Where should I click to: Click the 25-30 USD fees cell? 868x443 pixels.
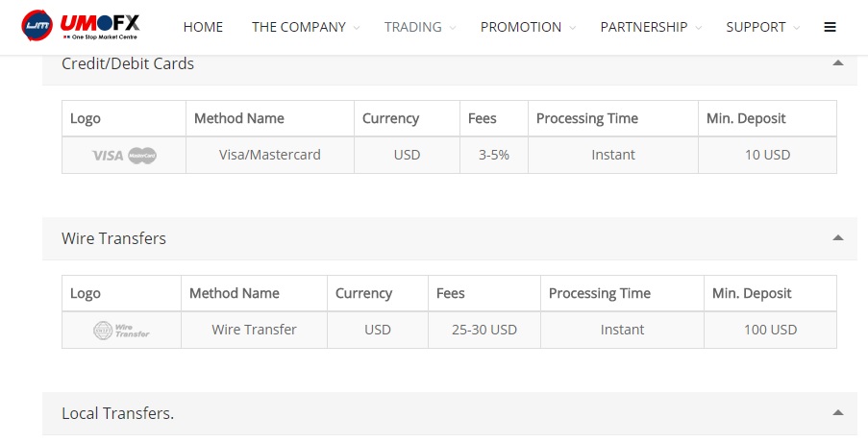[x=484, y=330]
